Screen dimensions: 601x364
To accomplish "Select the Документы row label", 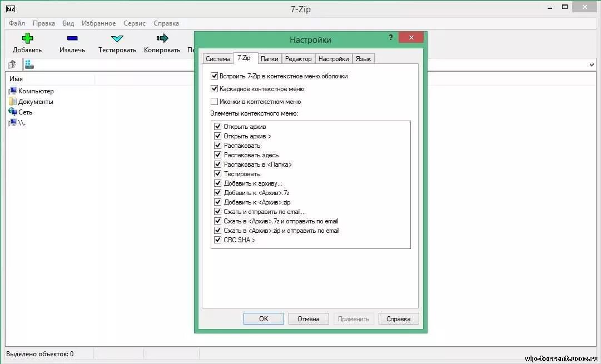I will (36, 102).
